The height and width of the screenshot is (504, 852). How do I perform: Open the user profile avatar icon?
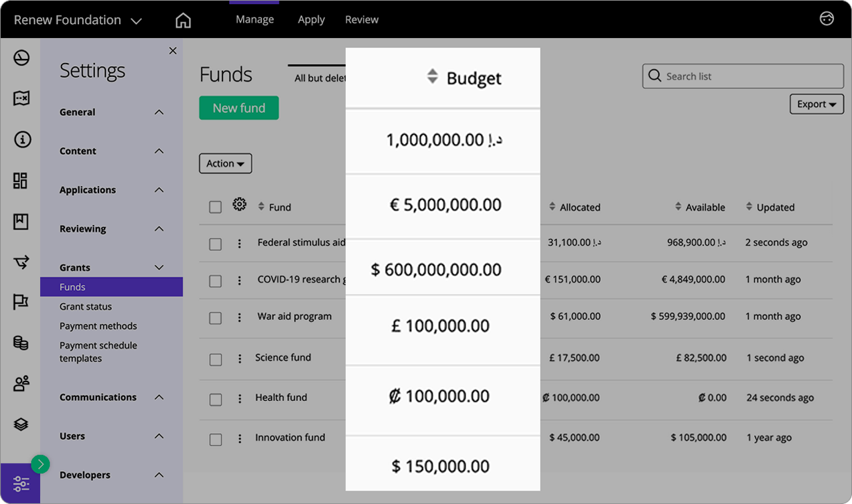826,19
